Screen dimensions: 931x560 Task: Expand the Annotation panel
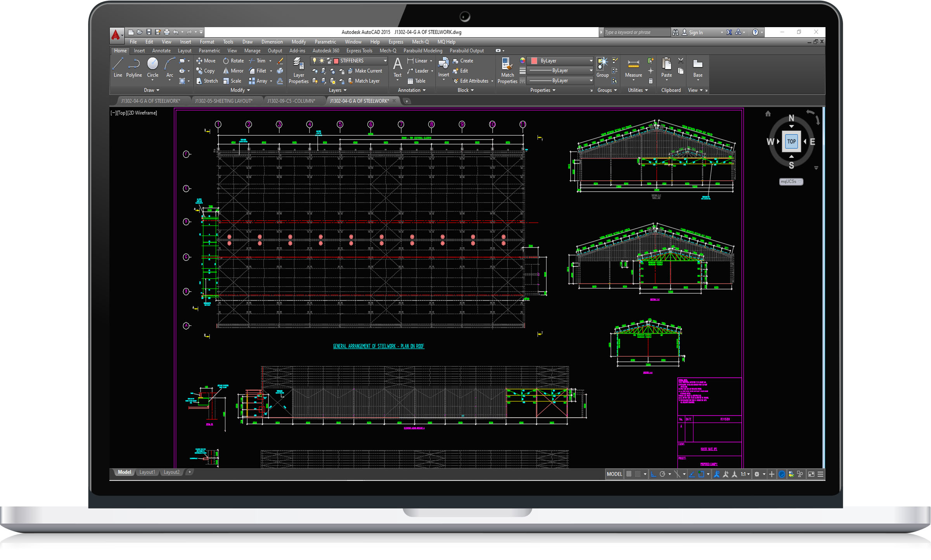[412, 90]
